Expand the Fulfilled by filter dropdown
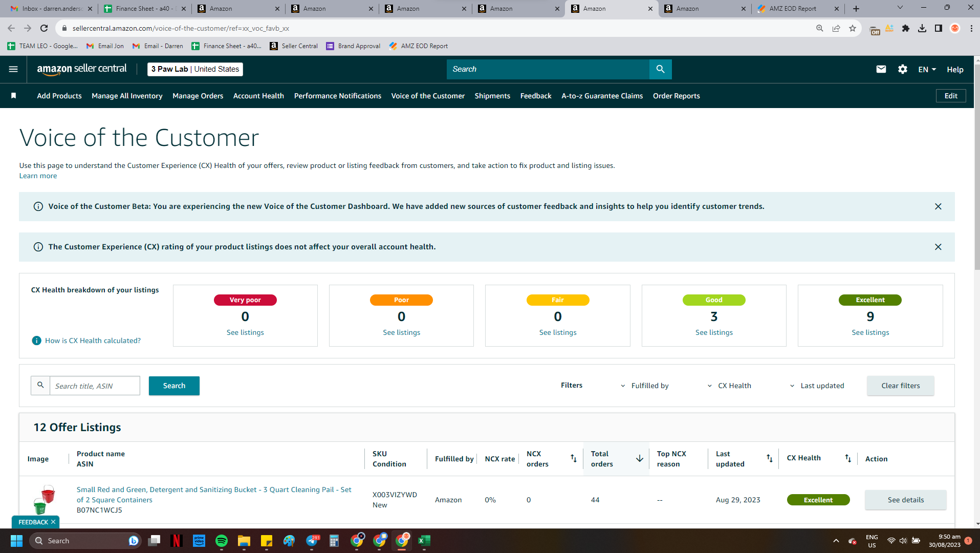 (x=645, y=386)
